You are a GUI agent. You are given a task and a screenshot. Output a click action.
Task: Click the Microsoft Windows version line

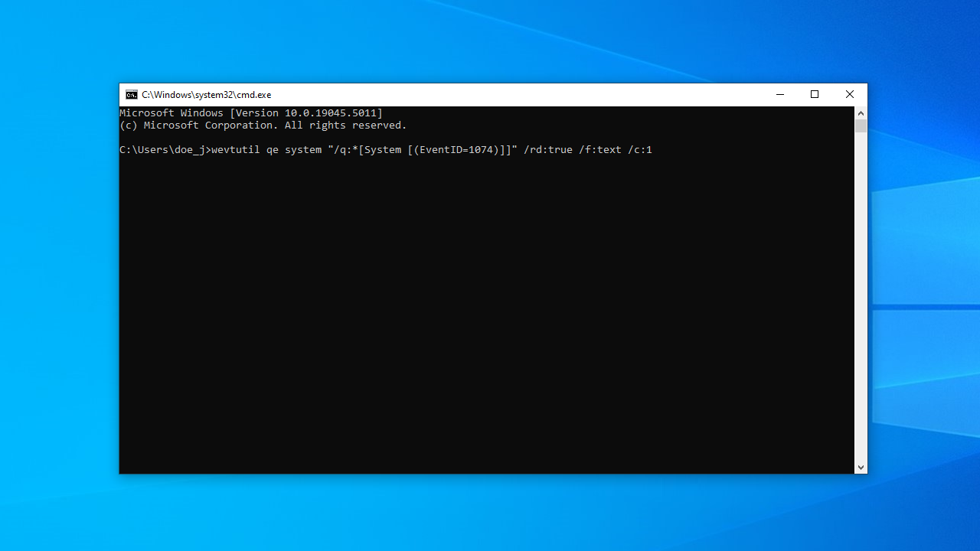(251, 113)
